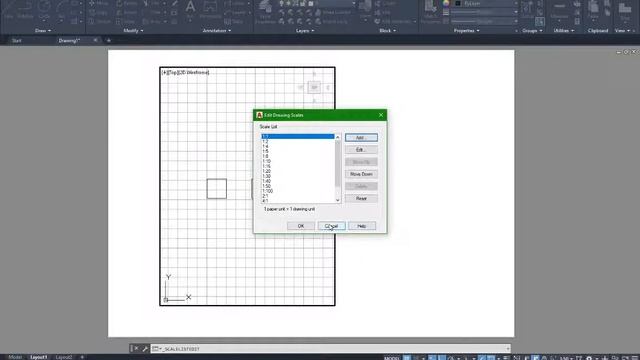Image resolution: width=640 pixels, height=360 pixels.
Task: Open the workspace switching gear in the status bar
Action: (589, 358)
